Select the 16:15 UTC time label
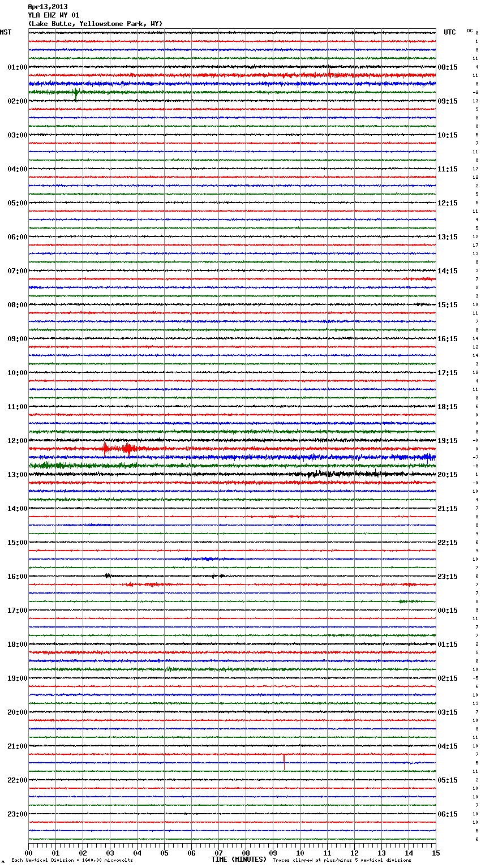Viewport: 481px width, 868px height. click(448, 339)
